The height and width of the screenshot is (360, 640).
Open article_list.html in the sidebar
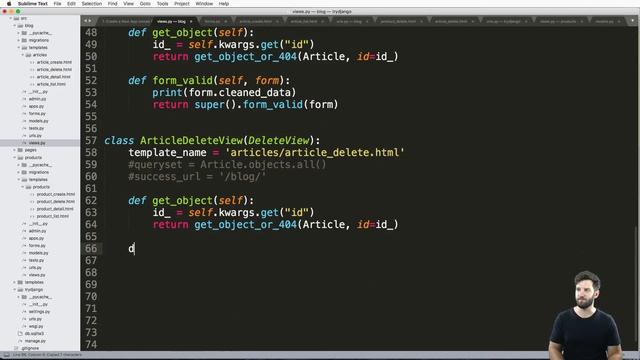(x=51, y=84)
